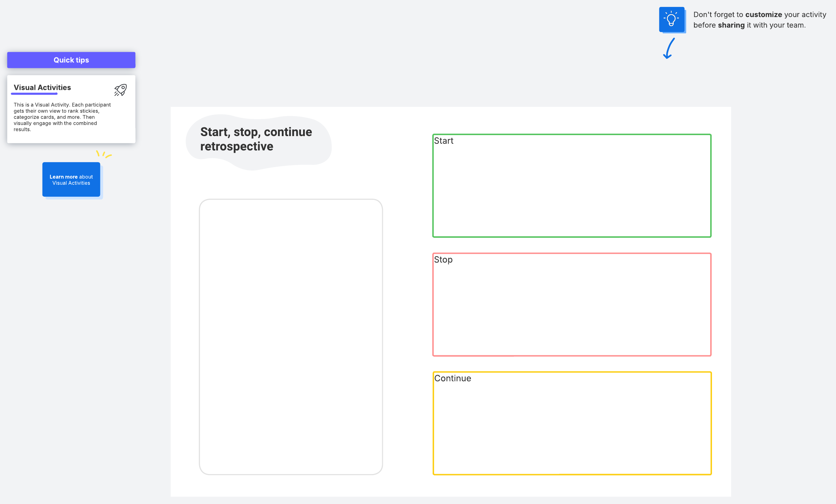This screenshot has width=836, height=504.
Task: Click the customize your activity reminder text
Action: [760, 20]
